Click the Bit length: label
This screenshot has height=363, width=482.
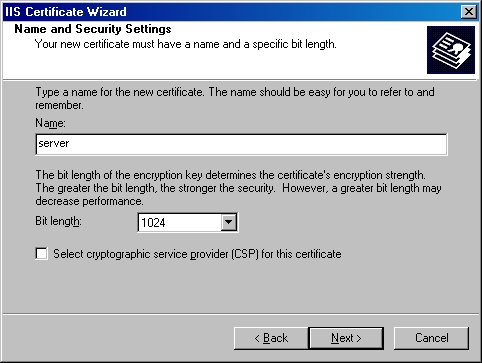pos(58,221)
